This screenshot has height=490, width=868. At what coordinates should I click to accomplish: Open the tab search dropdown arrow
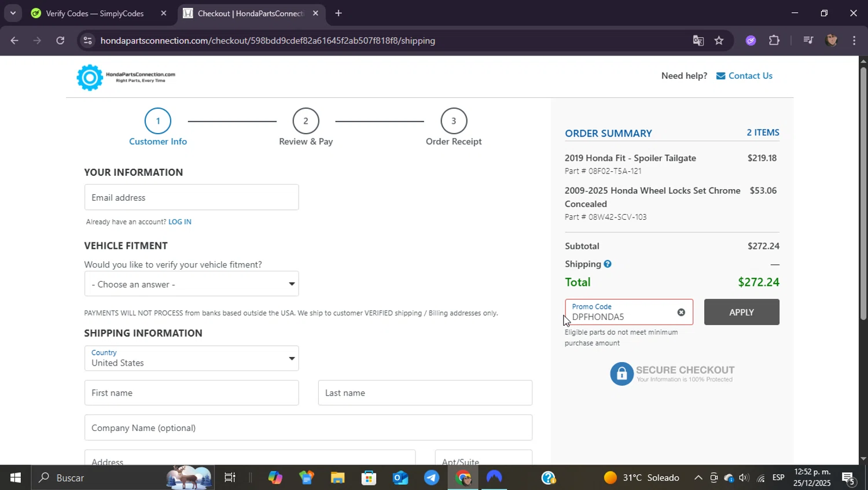13,13
